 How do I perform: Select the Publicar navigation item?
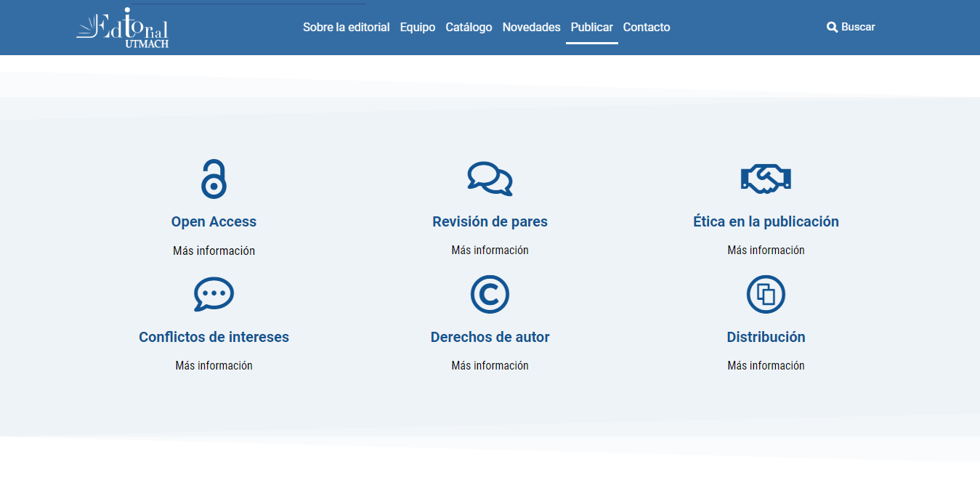click(592, 27)
